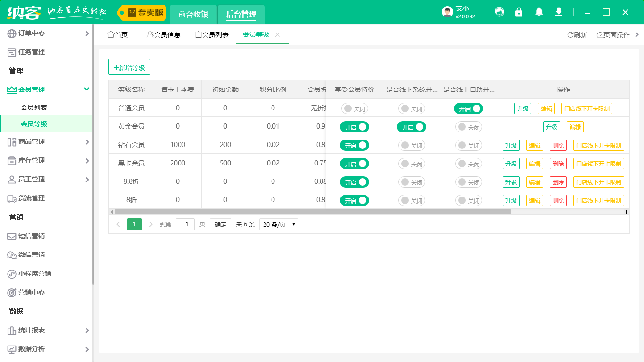The image size is (644, 362).
Task: Click the customer service headset icon
Action: click(499, 12)
